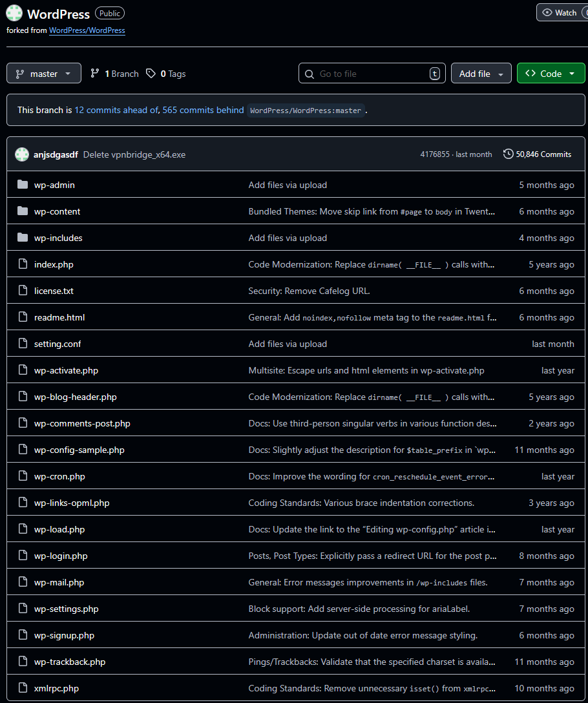This screenshot has height=703, width=588.
Task: Open the WordPress/WordPress upstream link
Action: coord(87,30)
